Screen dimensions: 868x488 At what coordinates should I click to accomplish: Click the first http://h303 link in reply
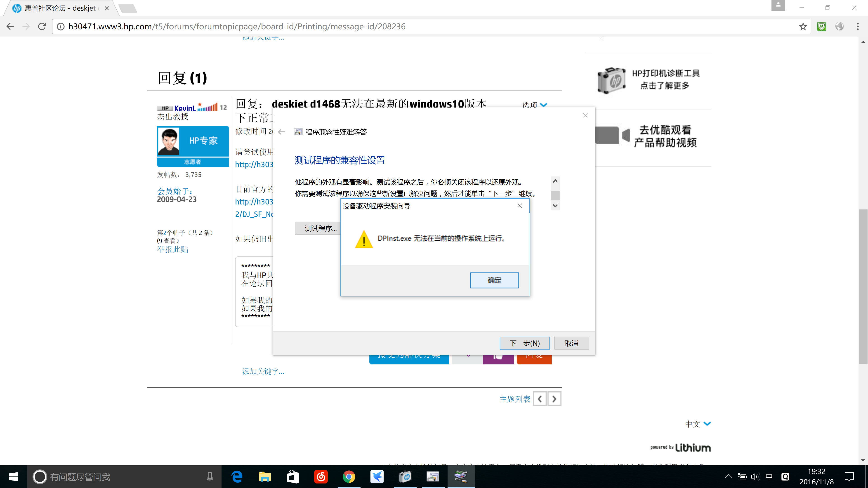pos(254,164)
